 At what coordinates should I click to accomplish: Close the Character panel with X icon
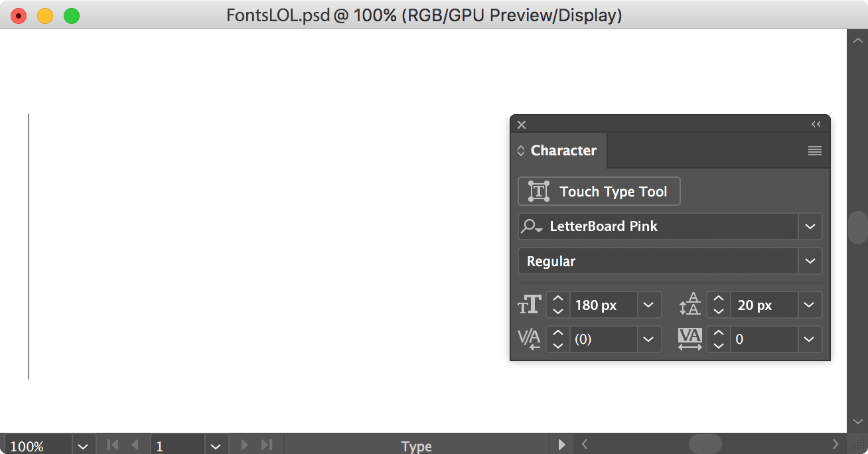522,124
